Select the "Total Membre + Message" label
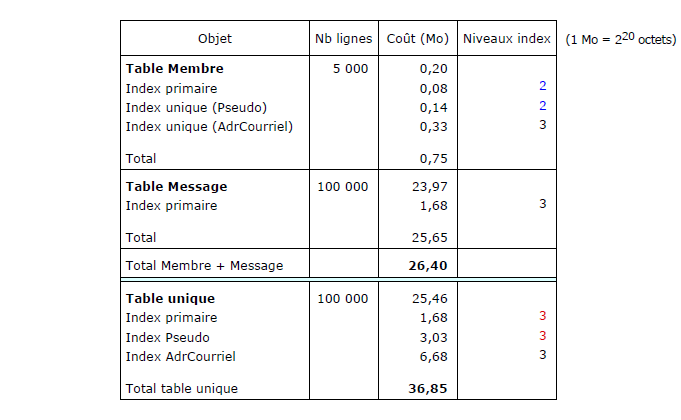 tap(204, 265)
